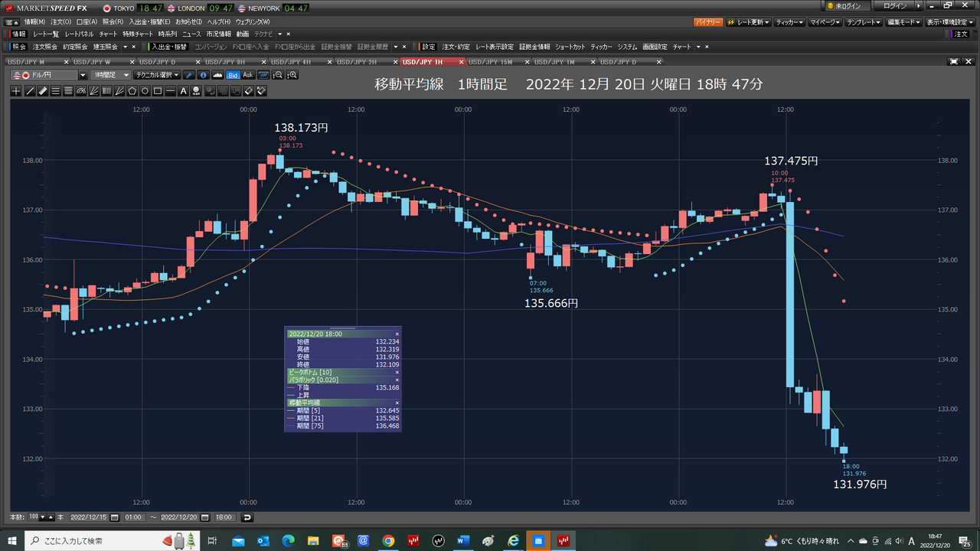Open the 注文(O) menu
This screenshot has width=980, height=551.
coord(61,21)
